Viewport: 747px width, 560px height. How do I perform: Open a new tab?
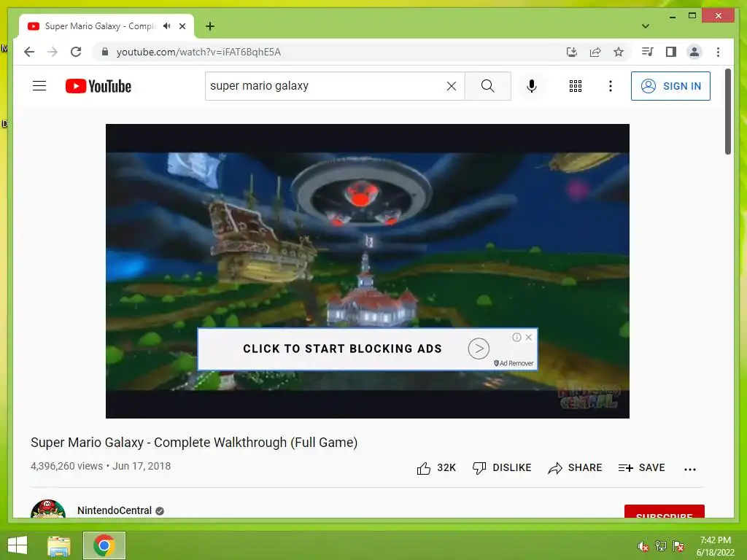coord(209,26)
